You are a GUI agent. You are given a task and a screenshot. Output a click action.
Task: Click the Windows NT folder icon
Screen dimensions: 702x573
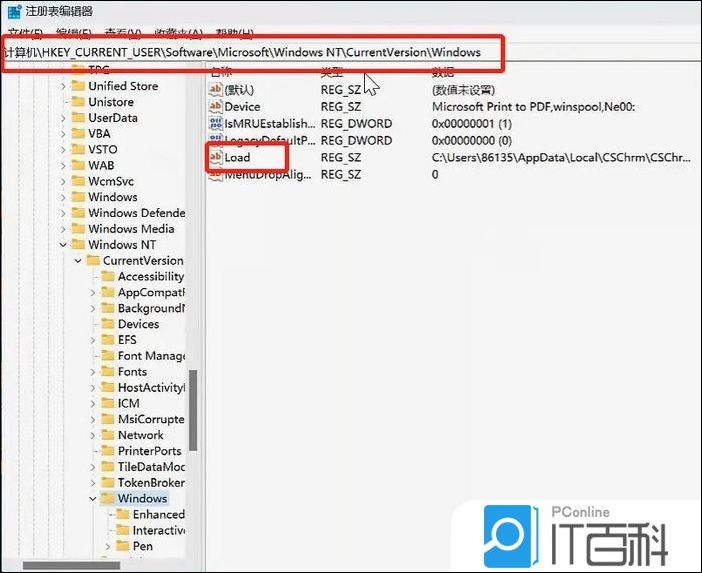pos(78,244)
